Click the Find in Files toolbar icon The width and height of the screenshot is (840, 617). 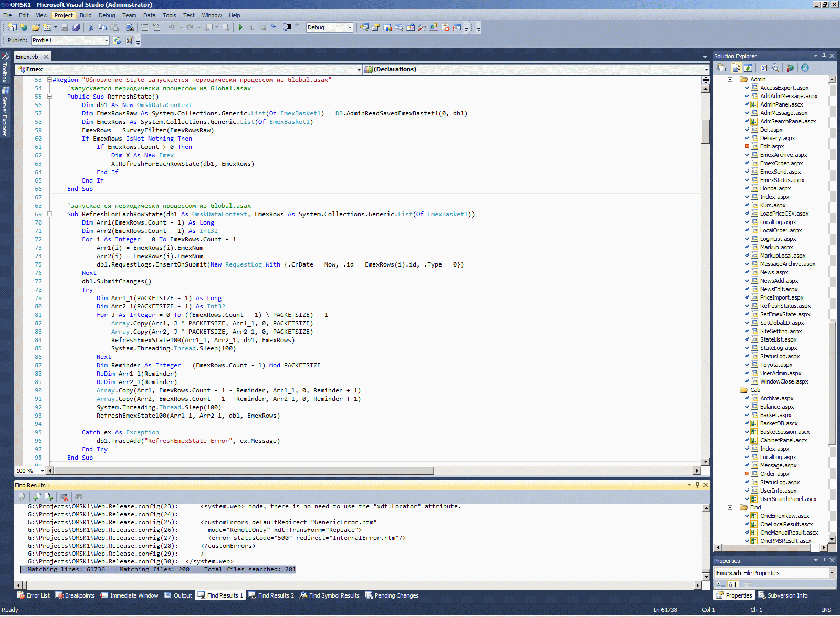click(x=130, y=27)
